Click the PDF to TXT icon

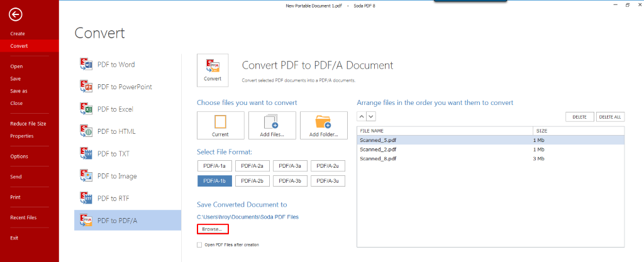[x=86, y=154]
